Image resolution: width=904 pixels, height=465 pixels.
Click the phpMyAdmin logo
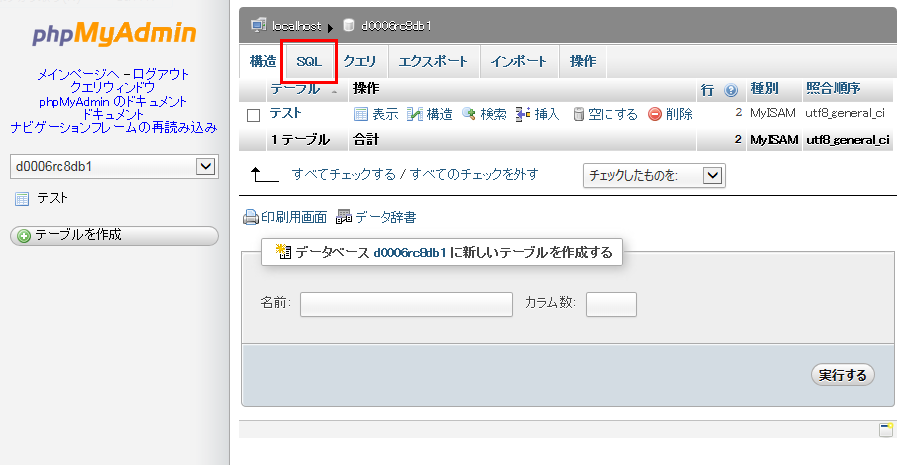tap(114, 33)
